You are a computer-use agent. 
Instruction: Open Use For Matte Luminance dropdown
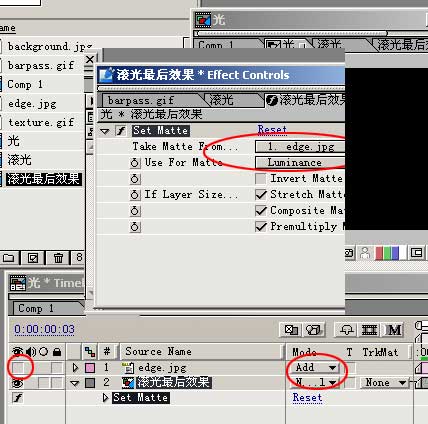coord(300,163)
